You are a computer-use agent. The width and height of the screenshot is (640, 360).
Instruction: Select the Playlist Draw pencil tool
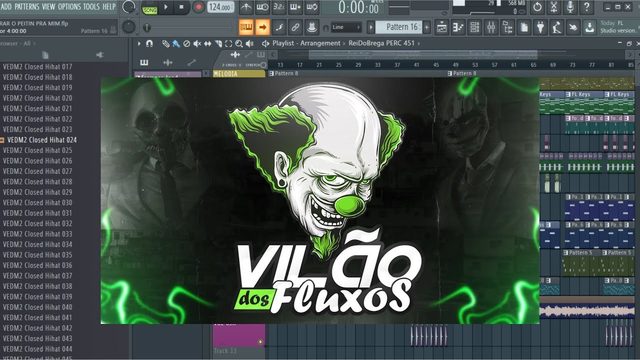point(165,43)
